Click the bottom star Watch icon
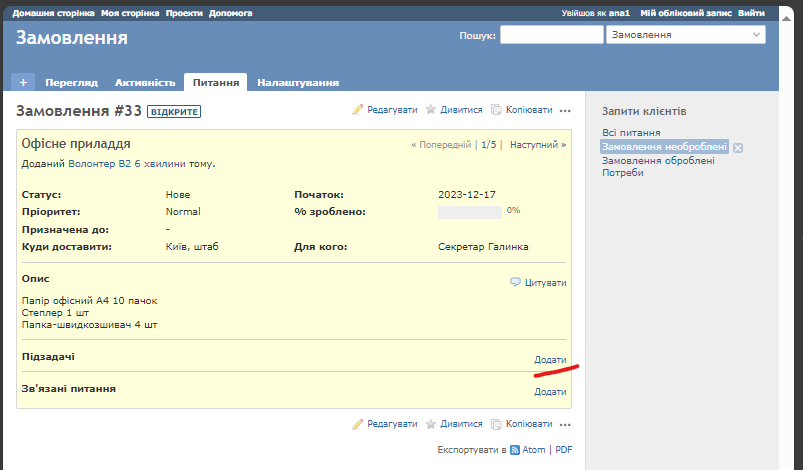This screenshot has height=470, width=803. pyautogui.click(x=431, y=424)
